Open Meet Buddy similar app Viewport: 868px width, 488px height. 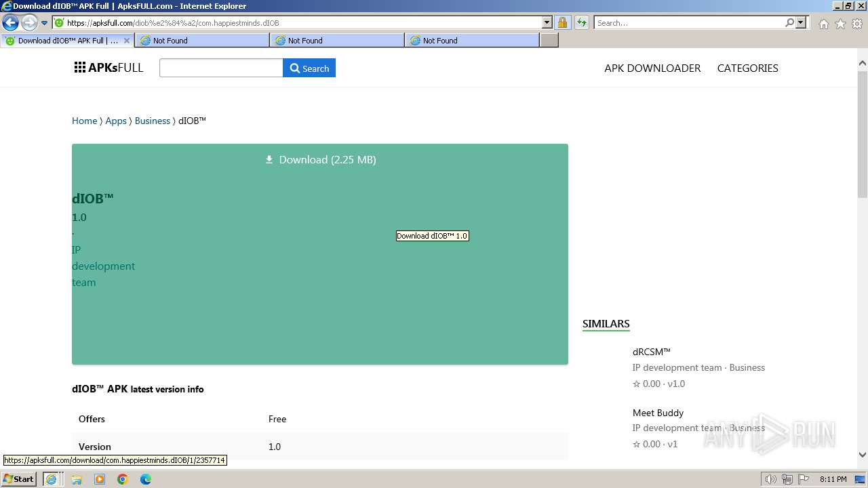pyautogui.click(x=658, y=413)
